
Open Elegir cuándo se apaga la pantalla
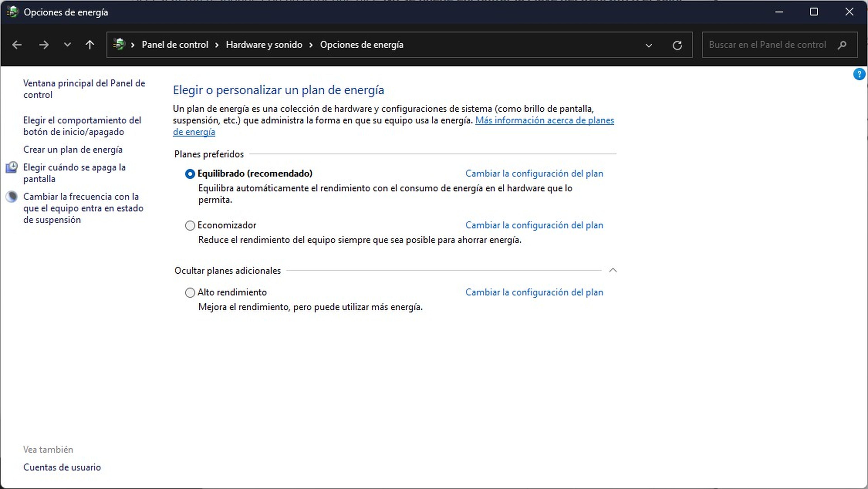74,173
